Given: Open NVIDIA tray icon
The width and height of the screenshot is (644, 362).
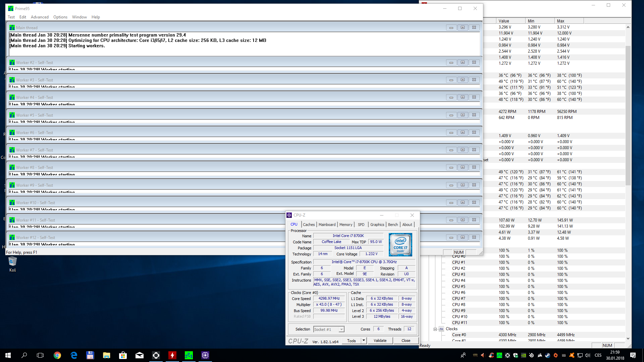Looking at the screenshot, I should 524,355.
